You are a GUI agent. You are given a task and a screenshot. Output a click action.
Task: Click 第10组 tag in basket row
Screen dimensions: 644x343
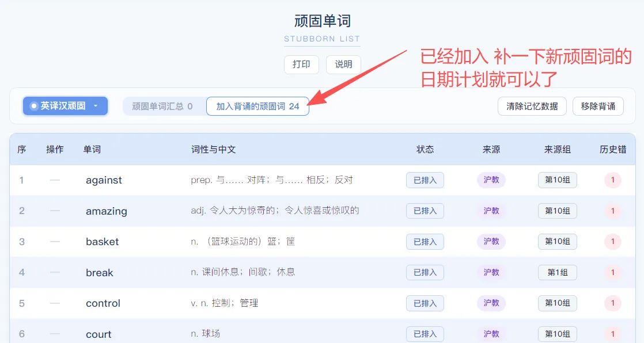(x=558, y=241)
